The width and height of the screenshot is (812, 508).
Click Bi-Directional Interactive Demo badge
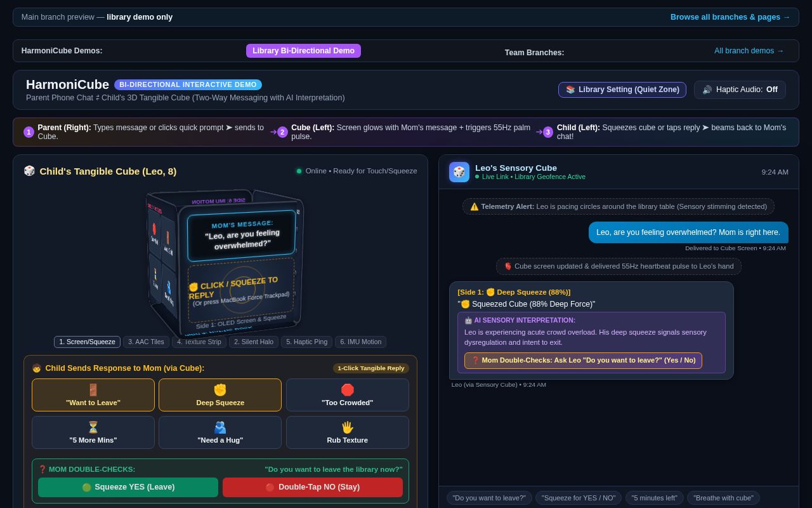pos(188,84)
